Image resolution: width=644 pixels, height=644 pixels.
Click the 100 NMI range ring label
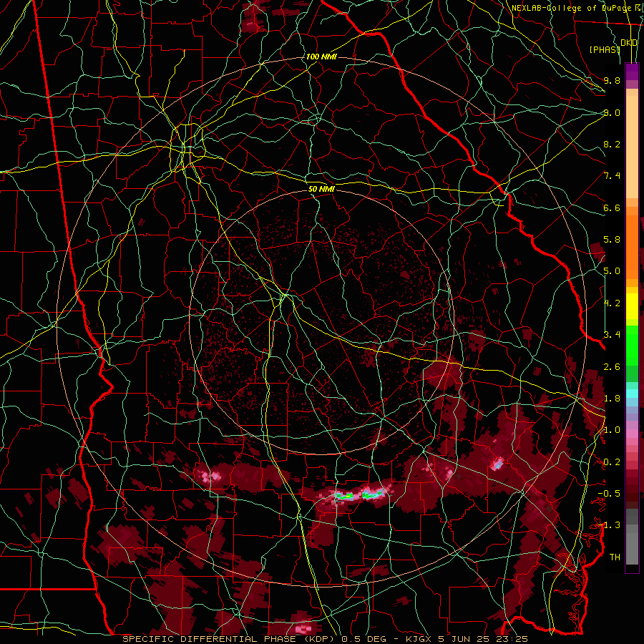[321, 57]
